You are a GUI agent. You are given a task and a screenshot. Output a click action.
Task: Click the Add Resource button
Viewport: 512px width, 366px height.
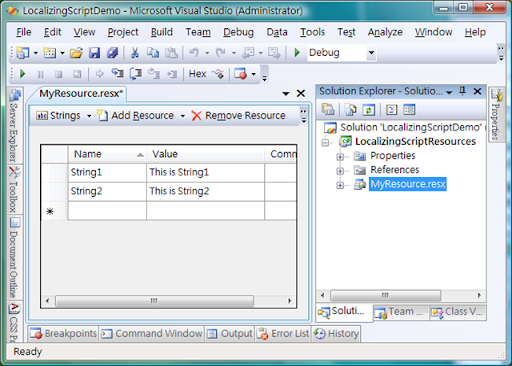point(136,116)
